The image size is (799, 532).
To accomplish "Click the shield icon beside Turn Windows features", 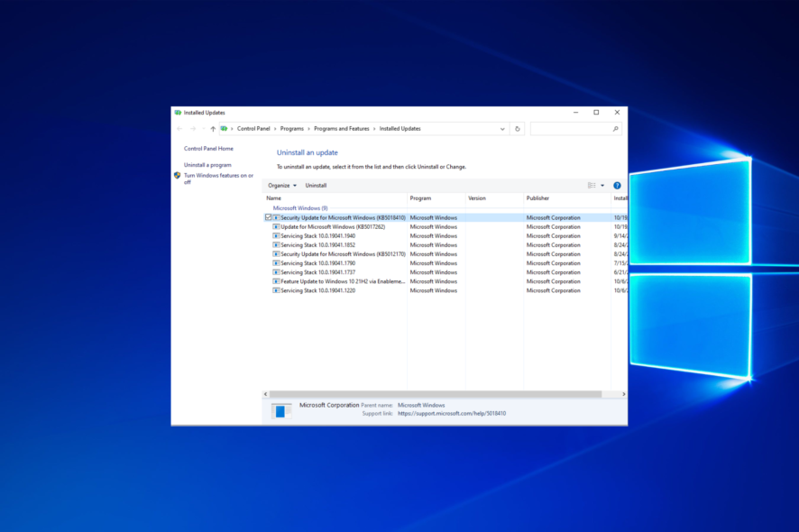I will click(178, 175).
